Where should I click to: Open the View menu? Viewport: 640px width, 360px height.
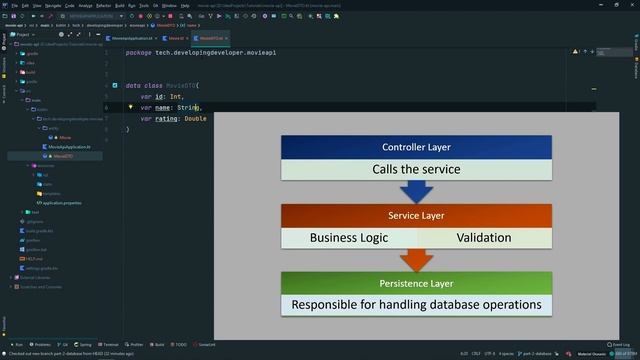click(x=37, y=6)
